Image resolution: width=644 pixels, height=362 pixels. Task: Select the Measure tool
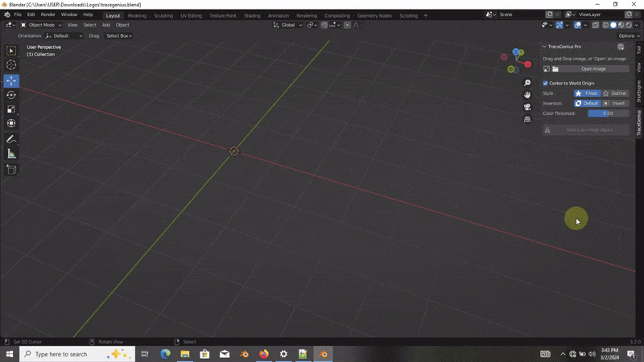(11, 154)
